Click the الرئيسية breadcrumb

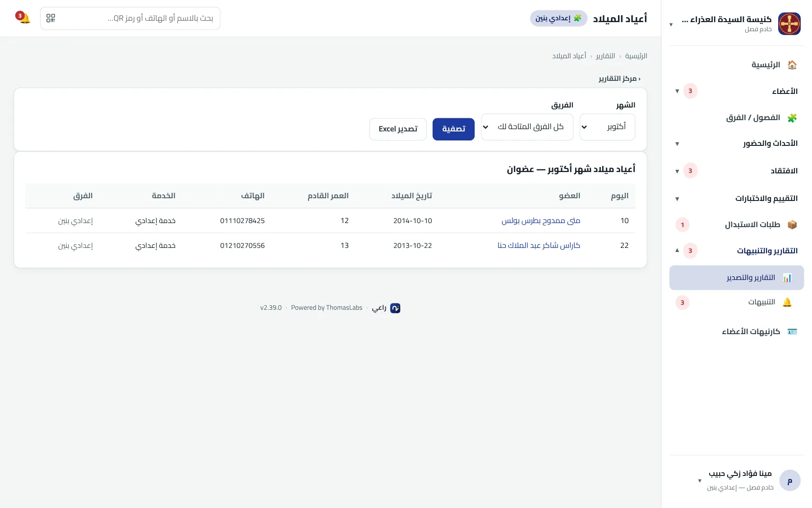pos(636,56)
